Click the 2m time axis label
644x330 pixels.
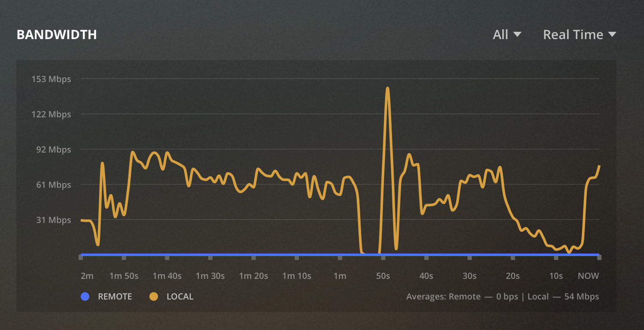(x=87, y=276)
